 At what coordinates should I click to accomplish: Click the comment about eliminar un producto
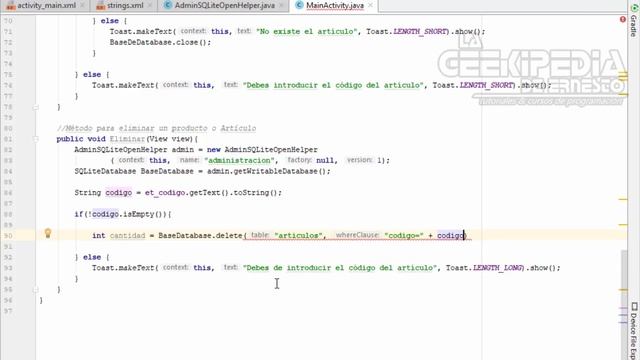tap(156, 129)
